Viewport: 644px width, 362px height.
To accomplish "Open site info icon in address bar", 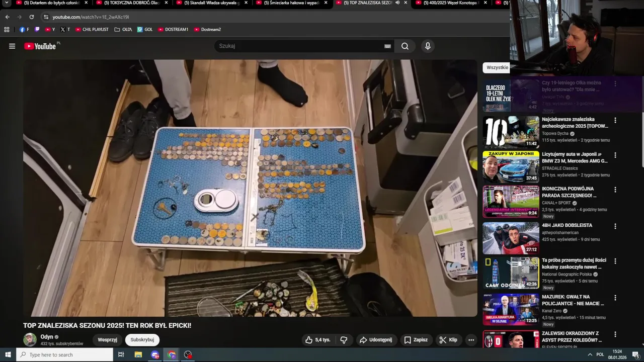I will [x=46, y=17].
